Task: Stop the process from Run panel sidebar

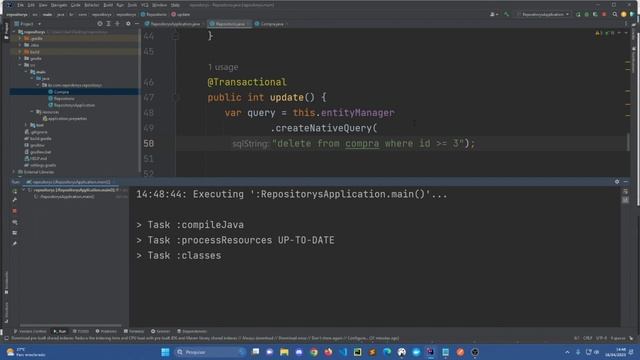Action: pos(15,211)
